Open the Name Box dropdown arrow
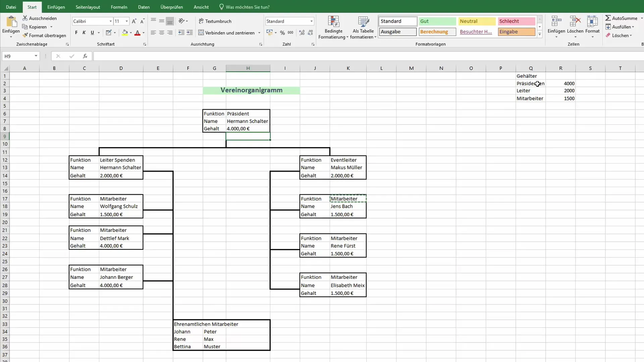 [x=36, y=56]
